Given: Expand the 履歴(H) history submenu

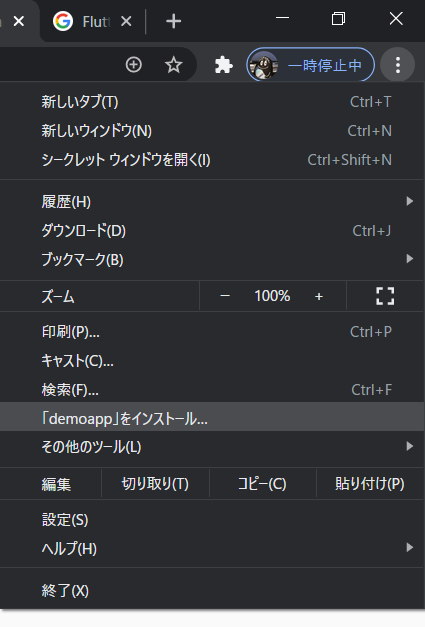Looking at the screenshot, I should click(x=212, y=202).
